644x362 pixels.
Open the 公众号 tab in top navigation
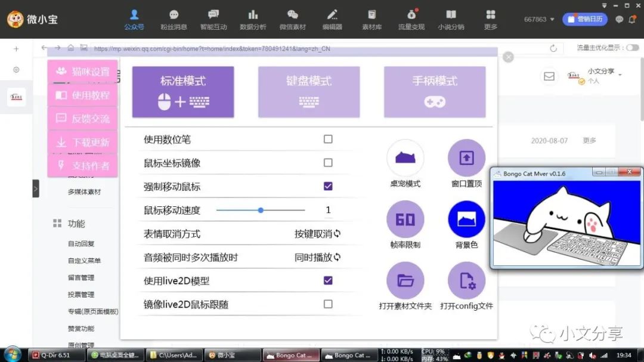click(134, 20)
